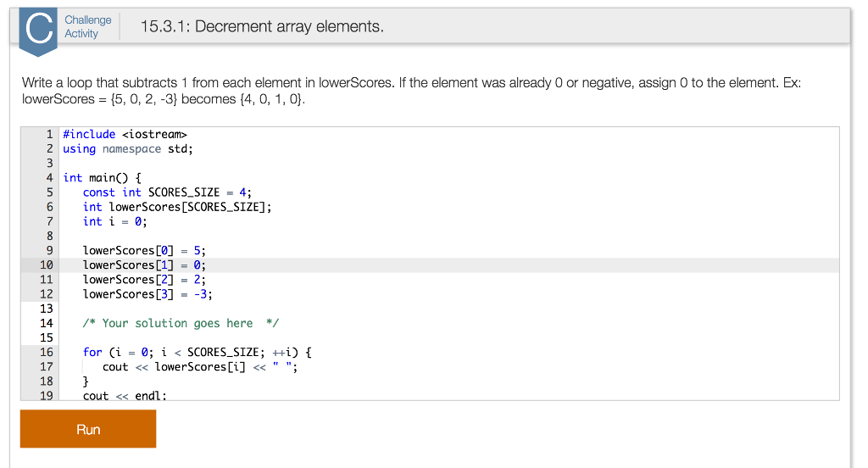Image resolution: width=868 pixels, height=468 pixels.
Task: Click code line 'int lowerScores[SCORES_SIZE];'
Action: [177, 207]
